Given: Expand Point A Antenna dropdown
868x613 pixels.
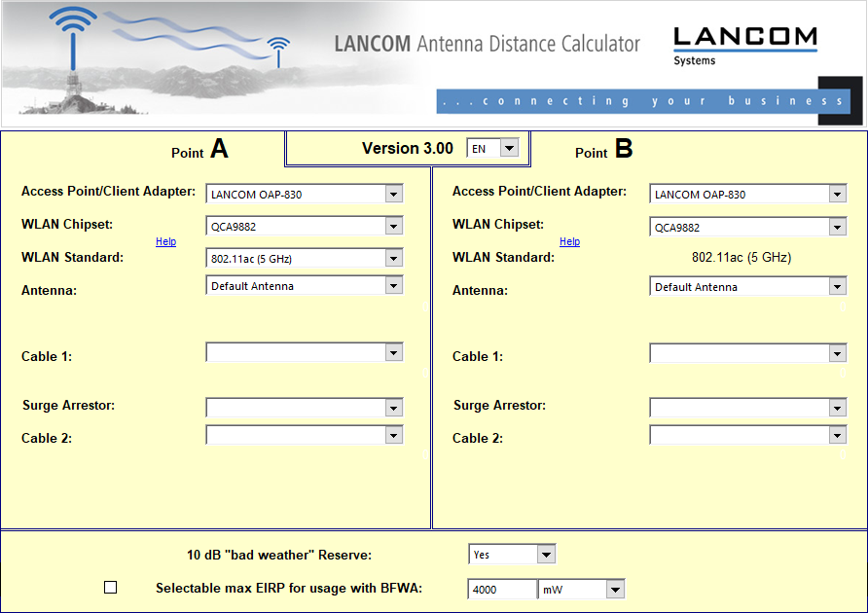Looking at the screenshot, I should pos(304,286).
